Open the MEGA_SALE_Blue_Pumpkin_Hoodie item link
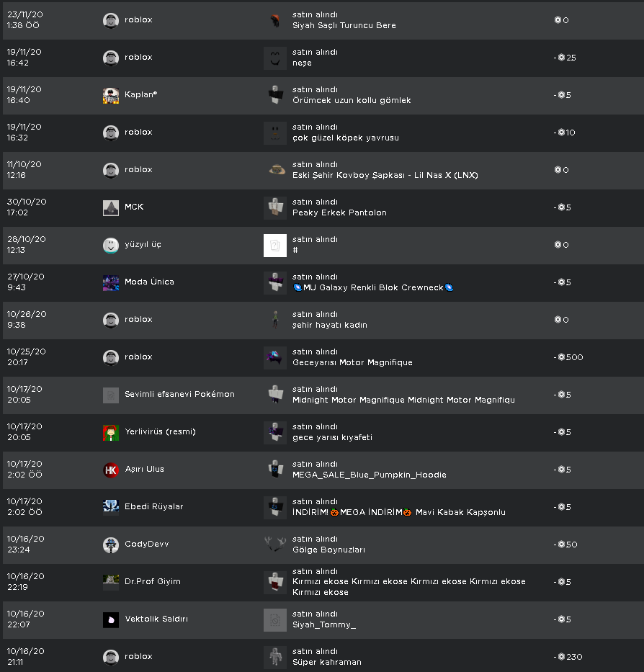Image resolution: width=644 pixels, height=672 pixels. click(x=369, y=475)
